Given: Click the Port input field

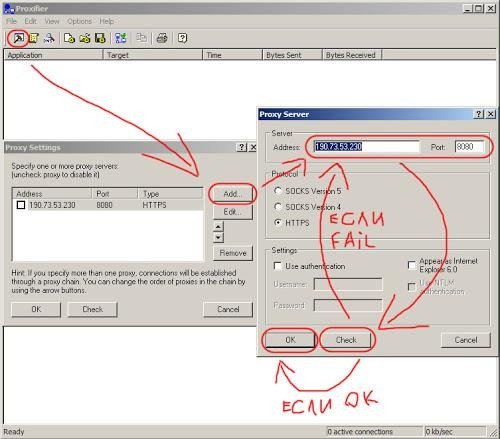Looking at the screenshot, I should tap(469, 147).
